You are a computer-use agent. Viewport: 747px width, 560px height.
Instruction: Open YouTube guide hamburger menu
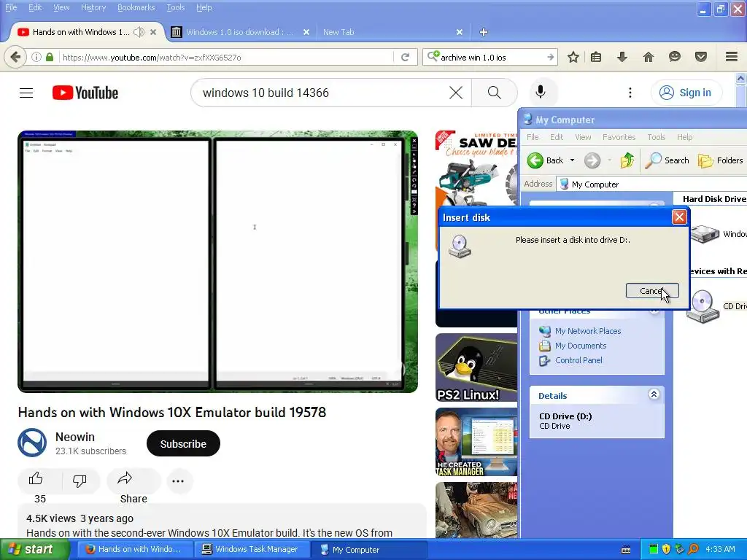pos(26,93)
